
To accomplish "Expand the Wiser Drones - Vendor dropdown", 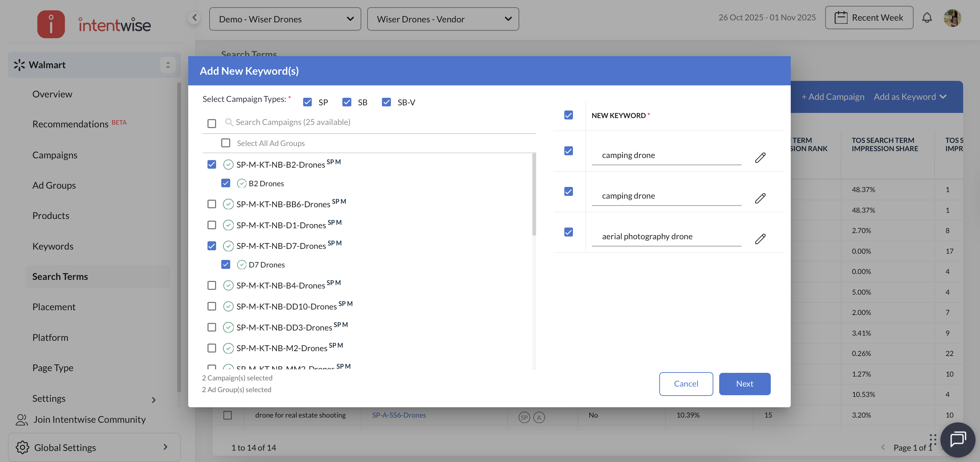I will click(x=443, y=19).
